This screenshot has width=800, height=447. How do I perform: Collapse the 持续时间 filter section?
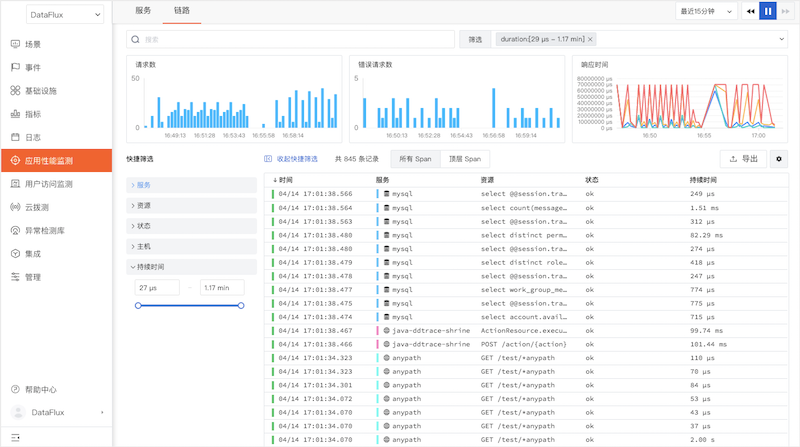click(x=191, y=267)
